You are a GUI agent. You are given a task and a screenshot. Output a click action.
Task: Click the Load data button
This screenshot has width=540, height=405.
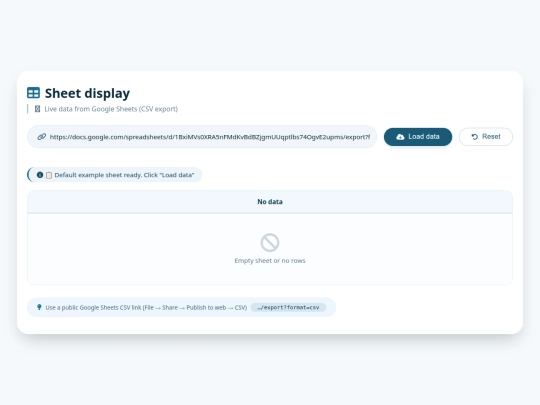tap(418, 137)
